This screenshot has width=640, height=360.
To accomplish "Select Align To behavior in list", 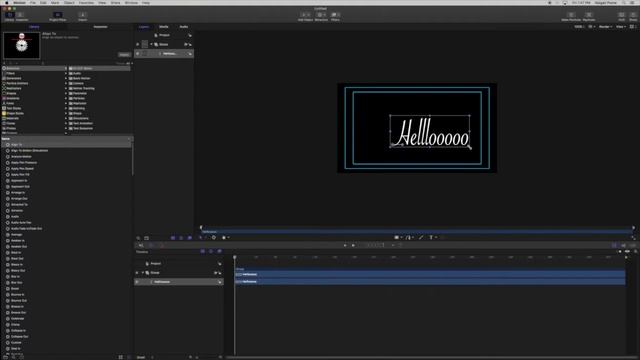I will [x=67, y=144].
